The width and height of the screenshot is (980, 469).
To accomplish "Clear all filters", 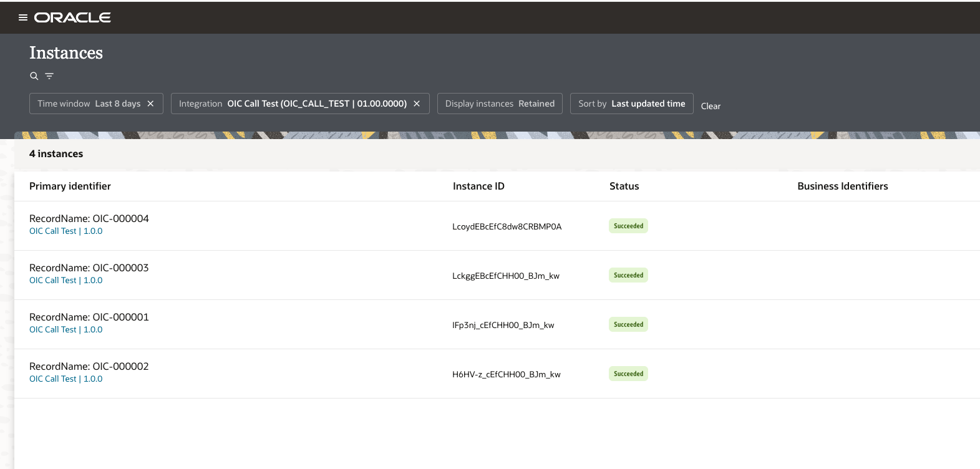I will [711, 106].
